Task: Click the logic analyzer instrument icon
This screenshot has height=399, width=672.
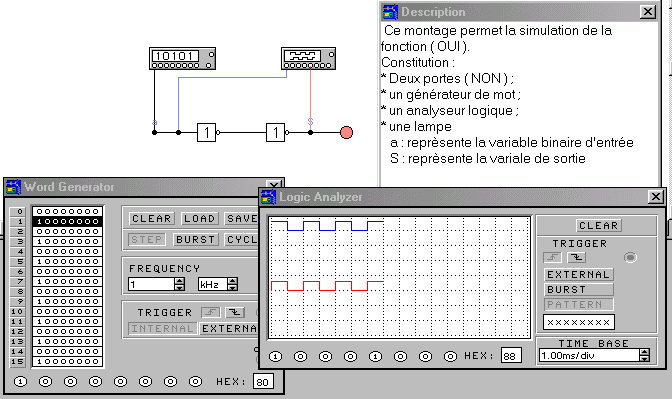Action: pyautogui.click(x=308, y=58)
